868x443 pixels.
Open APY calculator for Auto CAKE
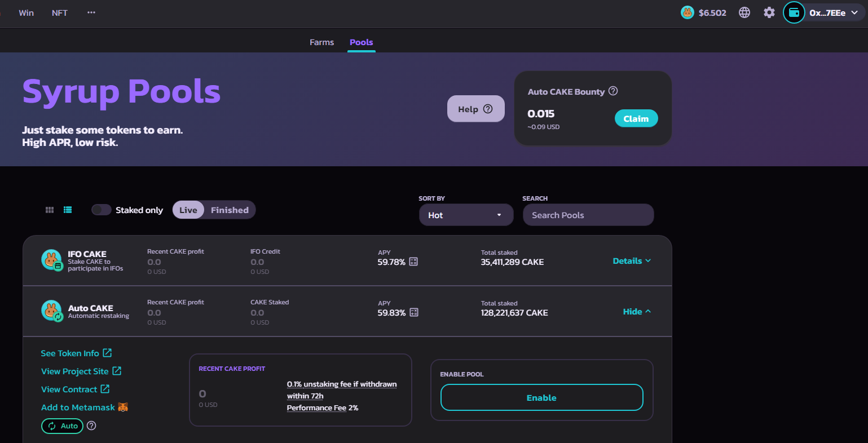(x=414, y=312)
